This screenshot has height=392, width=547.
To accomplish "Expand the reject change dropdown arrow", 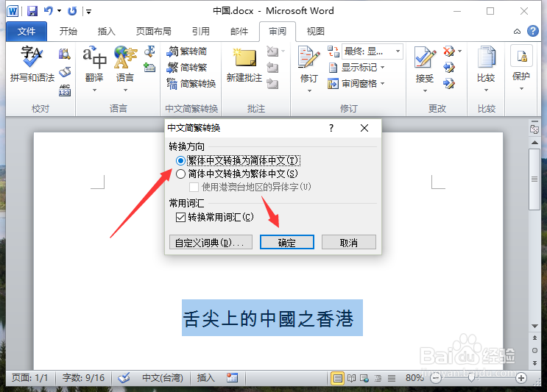I will click(x=460, y=51).
